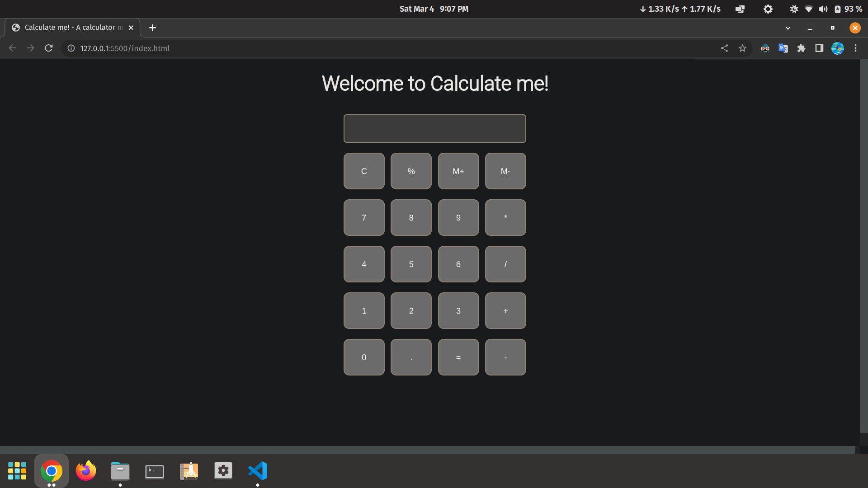Open the side panel icon in Chrome toolbar

820,48
